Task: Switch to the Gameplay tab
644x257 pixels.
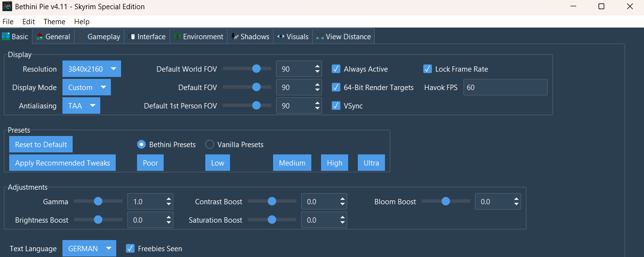Action: 99,36
